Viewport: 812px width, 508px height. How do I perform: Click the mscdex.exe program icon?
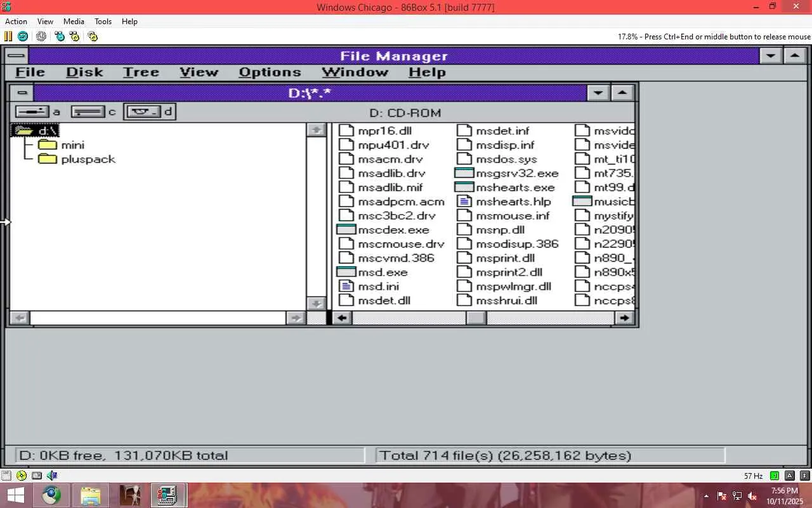(346, 230)
